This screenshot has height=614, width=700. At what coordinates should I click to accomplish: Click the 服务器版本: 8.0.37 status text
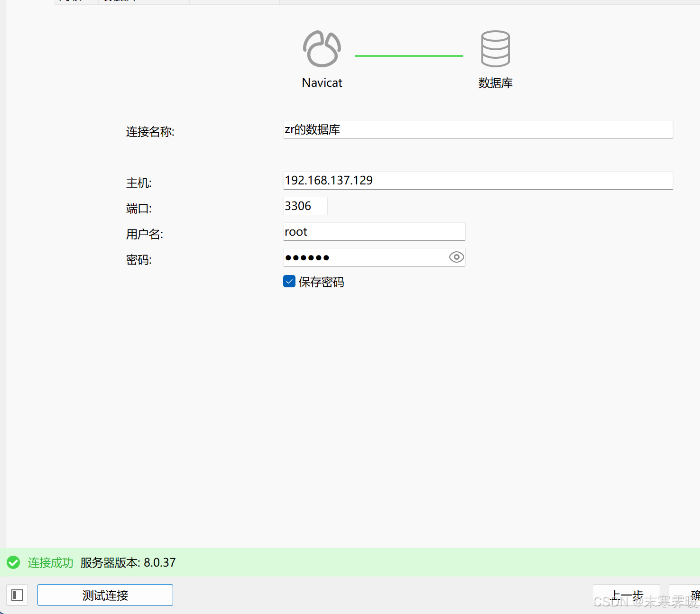pyautogui.click(x=128, y=563)
